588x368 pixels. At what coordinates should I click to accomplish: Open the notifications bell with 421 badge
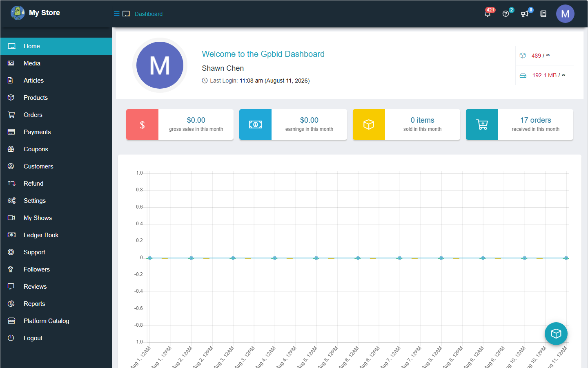488,13
